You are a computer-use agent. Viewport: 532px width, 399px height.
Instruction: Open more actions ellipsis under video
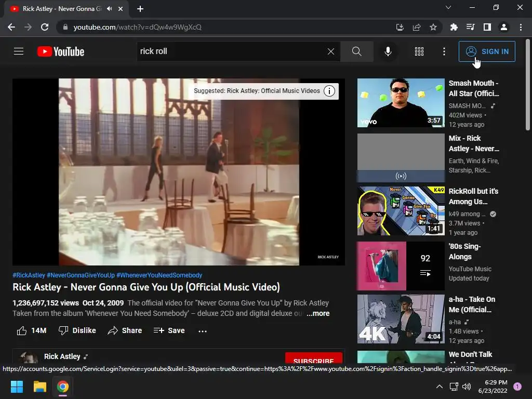(203, 331)
